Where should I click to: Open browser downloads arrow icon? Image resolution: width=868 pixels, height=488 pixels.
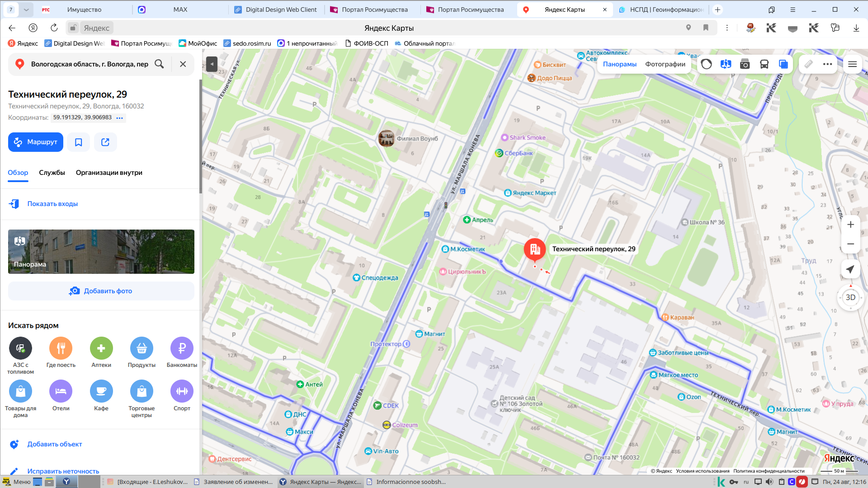[856, 28]
